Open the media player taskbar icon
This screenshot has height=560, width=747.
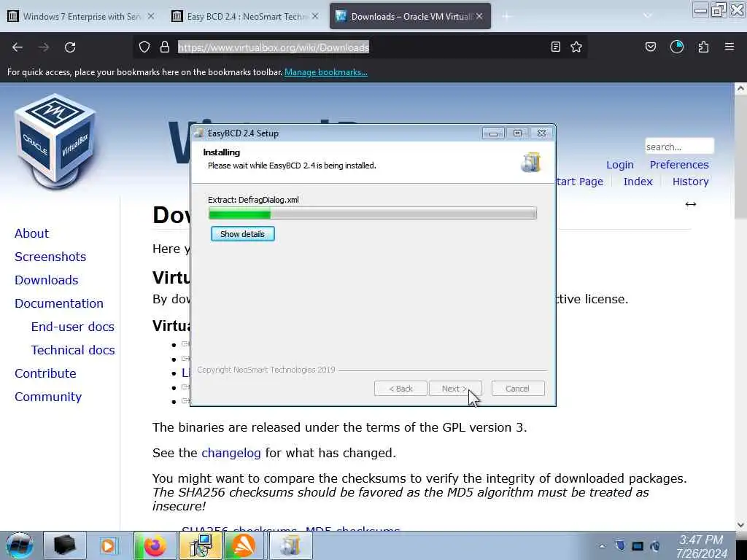click(x=108, y=545)
